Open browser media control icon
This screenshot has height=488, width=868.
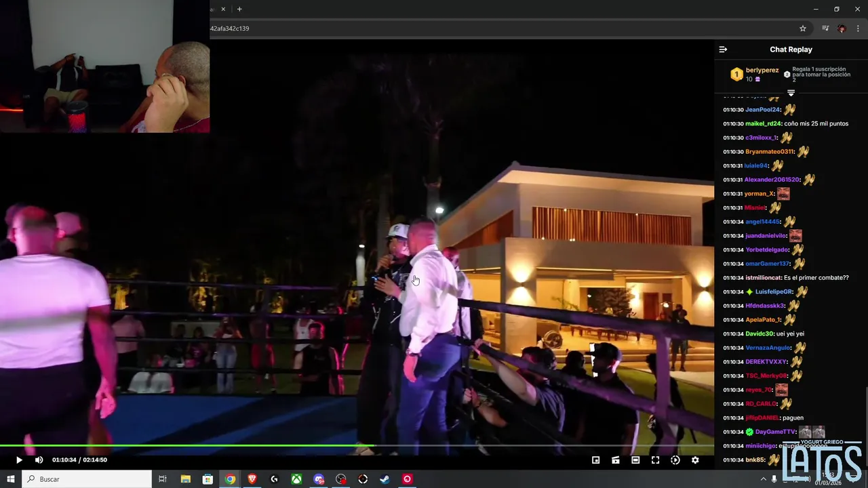tap(825, 28)
